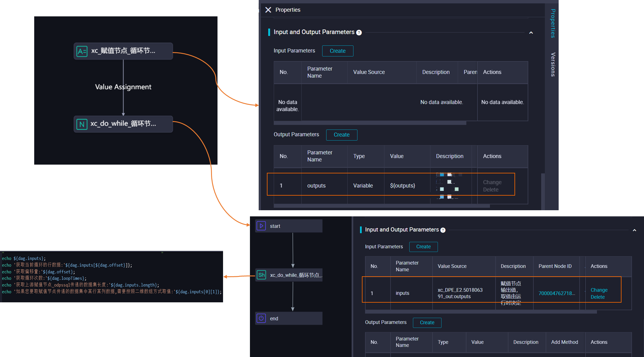Collapse the lower Input and Output Parameters section
This screenshot has height=357, width=644.
pyautogui.click(x=634, y=230)
